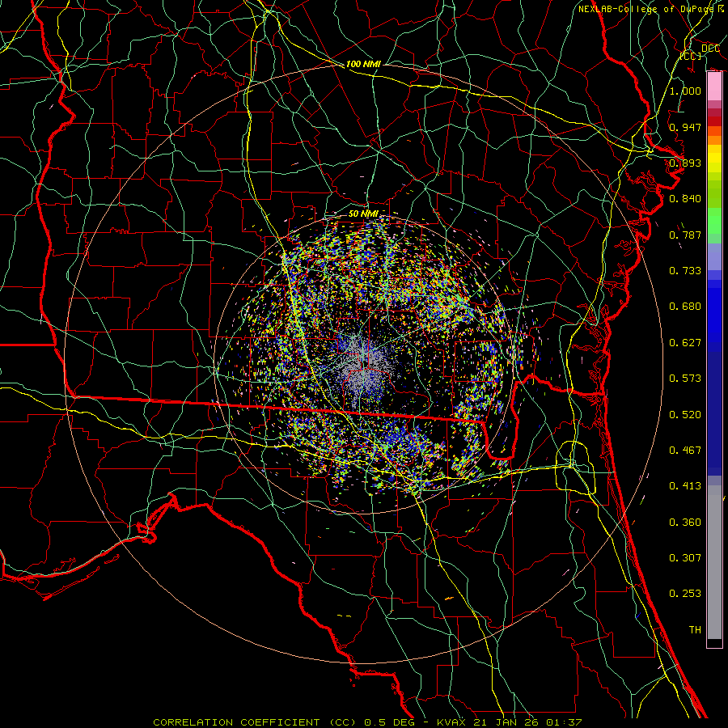Select the 0.947 legend value
728x728 pixels.
(x=685, y=127)
